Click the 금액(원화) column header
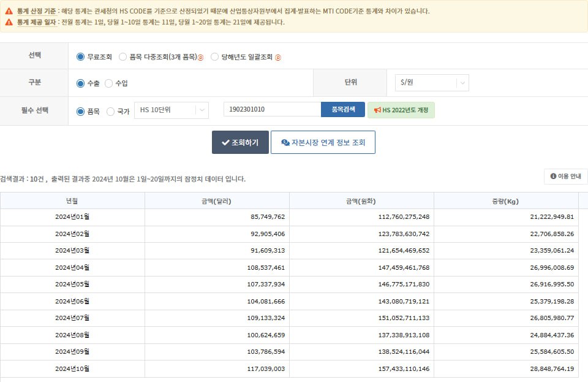This screenshot has width=588, height=382. 361,201
